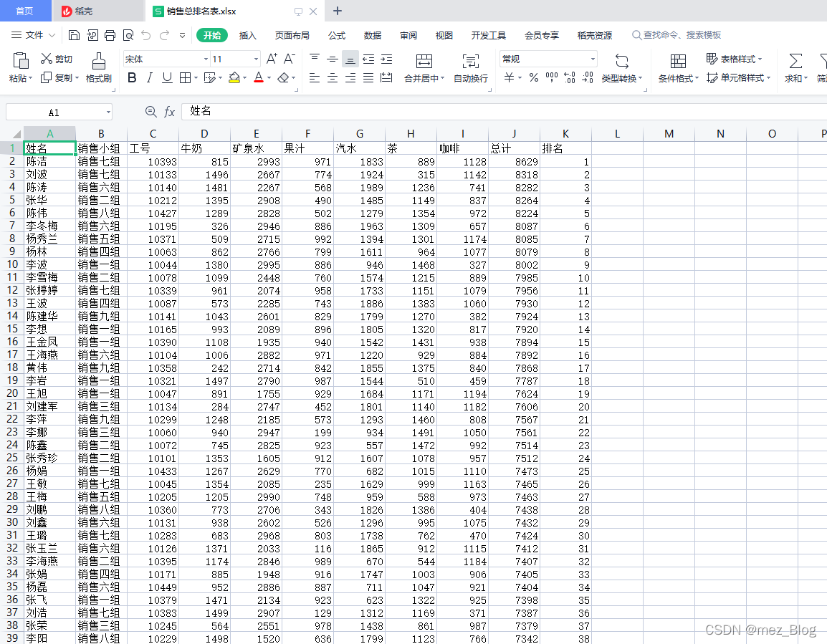827x644 pixels.
Task: Open the font name 宋体 dropdown
Action: (x=206, y=59)
